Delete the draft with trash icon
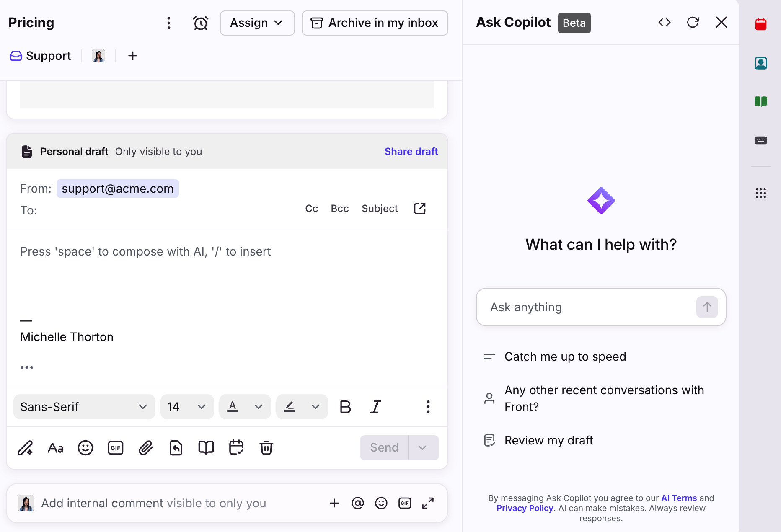Screen dimensions: 781x532 266,448
